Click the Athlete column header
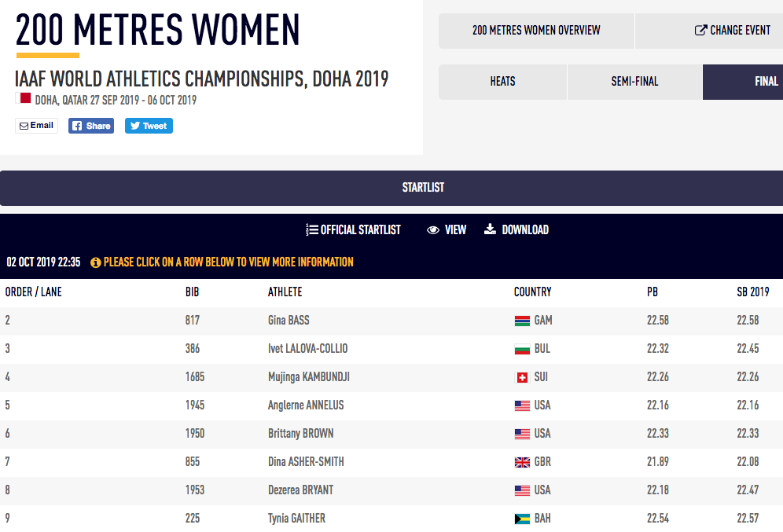The image size is (783, 532). [285, 292]
